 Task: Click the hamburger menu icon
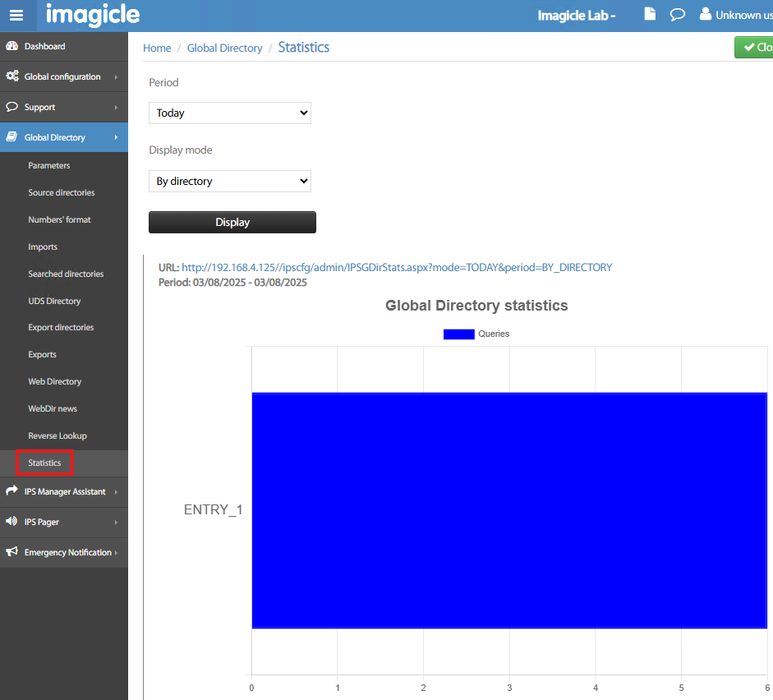coord(17,16)
